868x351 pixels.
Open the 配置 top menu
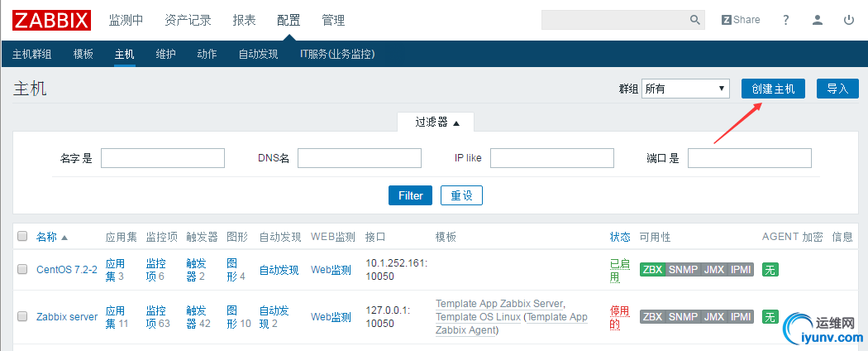289,21
